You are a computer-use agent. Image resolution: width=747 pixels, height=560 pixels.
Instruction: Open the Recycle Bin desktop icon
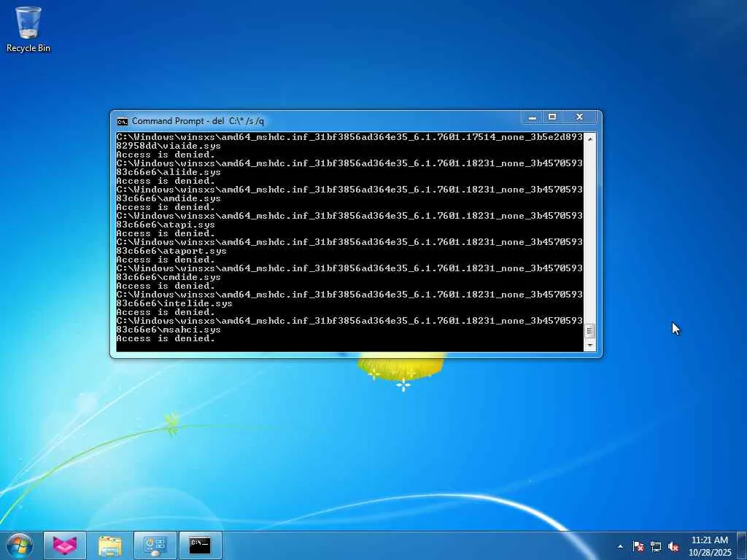tap(28, 29)
